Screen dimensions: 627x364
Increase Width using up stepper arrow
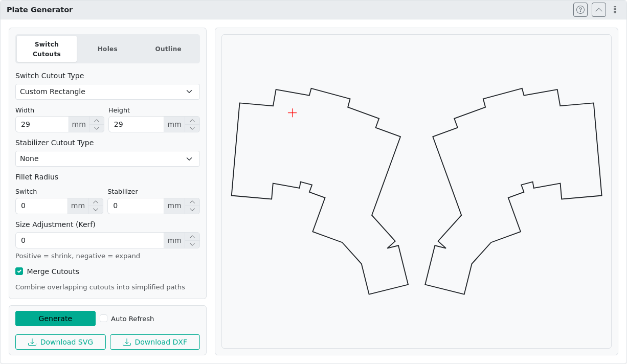point(97,121)
